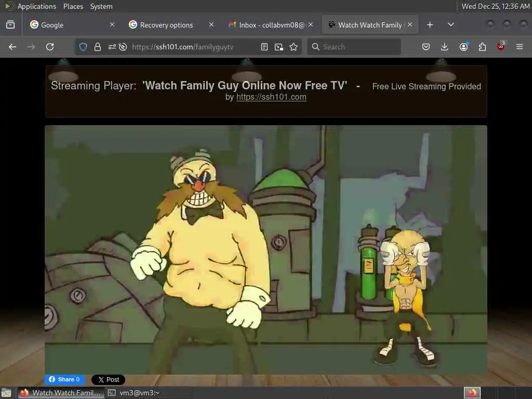The width and height of the screenshot is (532, 399).
Task: Open picture-in-picture icon in address bar
Action: pos(279,47)
